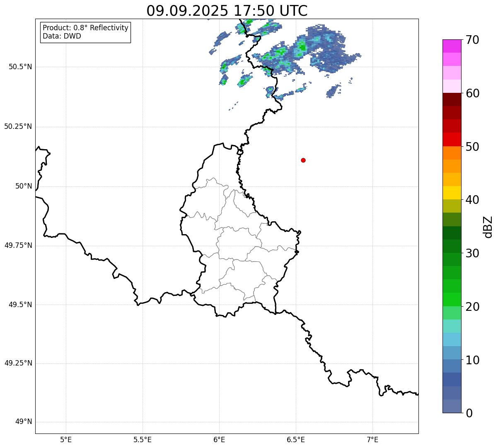
Task: Click the red station marker dot
Action: click(x=303, y=160)
